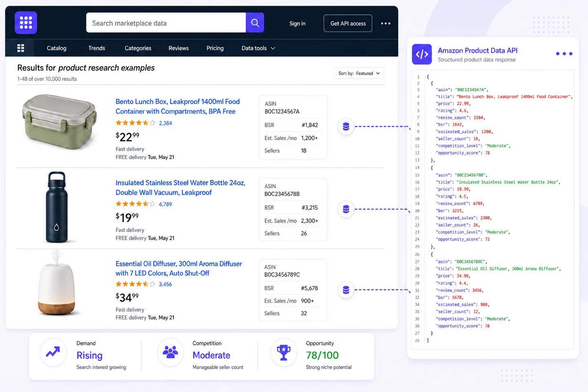Click the JSON line "bsr": 1842
The height and width of the screenshot is (392, 588).
tap(450, 125)
